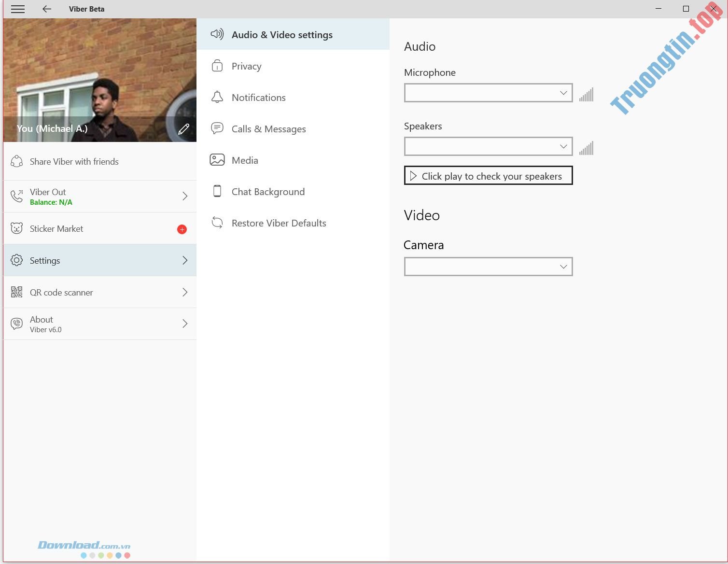Click the microphone level indicator bars

586,94
